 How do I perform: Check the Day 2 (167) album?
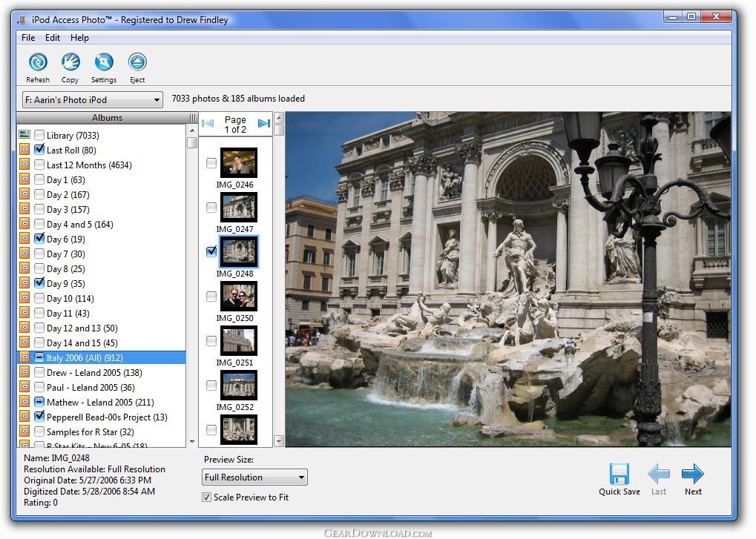(x=39, y=194)
